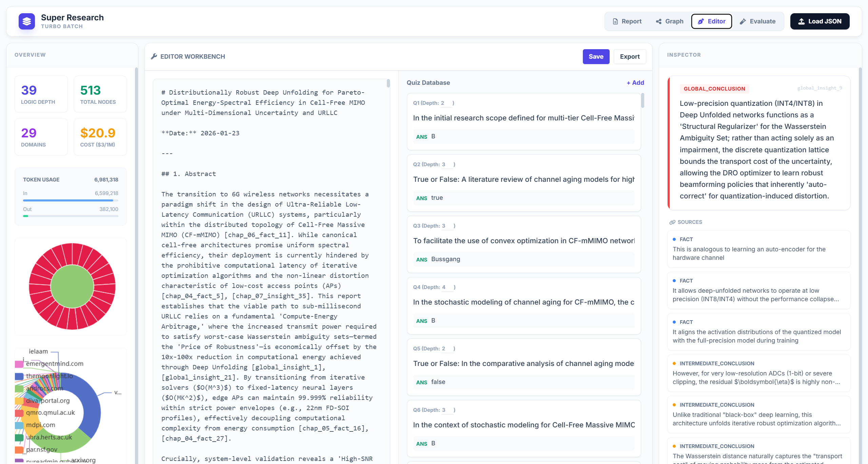Click the test-tube icon next to Evaluate
This screenshot has height=464, width=868.
[x=743, y=21]
